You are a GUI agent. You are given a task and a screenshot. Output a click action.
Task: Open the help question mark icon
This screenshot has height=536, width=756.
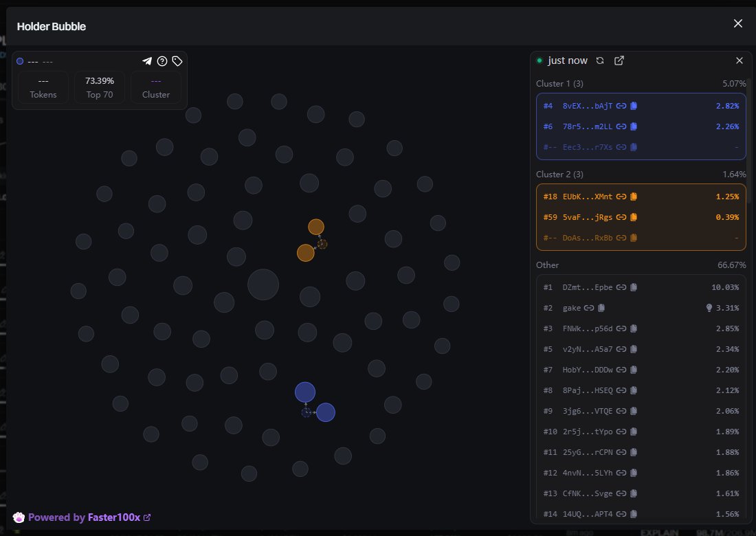pos(162,60)
